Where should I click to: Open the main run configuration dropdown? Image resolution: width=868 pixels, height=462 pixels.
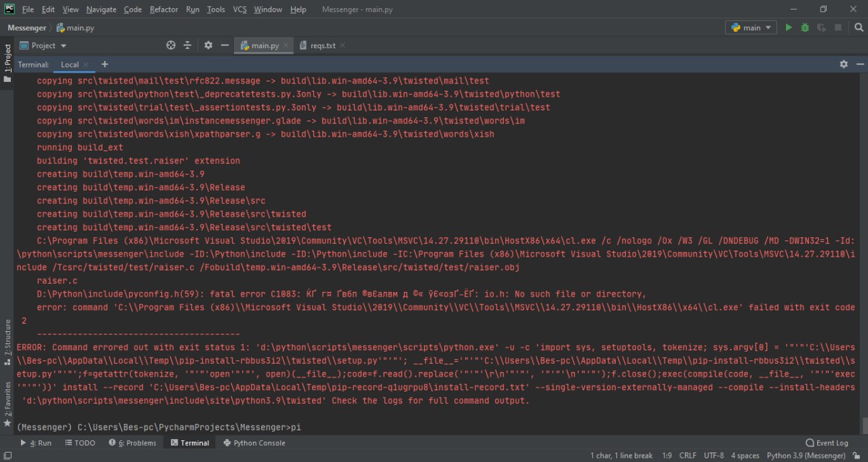pyautogui.click(x=751, y=28)
